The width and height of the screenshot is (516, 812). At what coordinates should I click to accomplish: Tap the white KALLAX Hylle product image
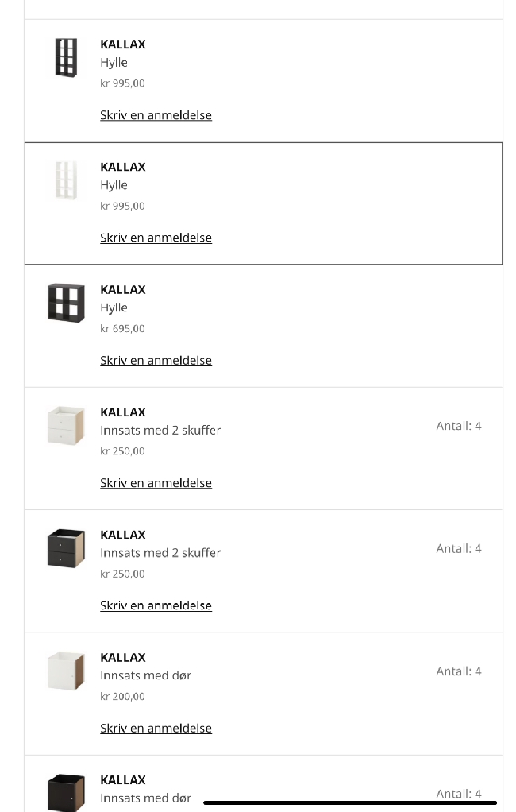[x=66, y=180]
